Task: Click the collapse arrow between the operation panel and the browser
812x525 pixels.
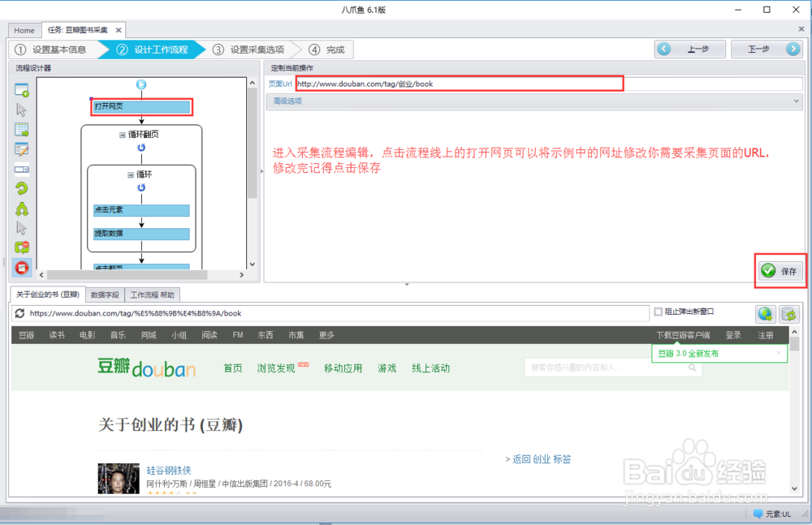Action: pyautogui.click(x=407, y=284)
